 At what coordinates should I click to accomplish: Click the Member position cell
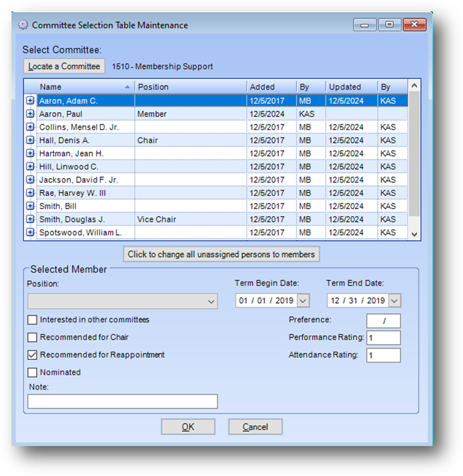pyautogui.click(x=191, y=114)
